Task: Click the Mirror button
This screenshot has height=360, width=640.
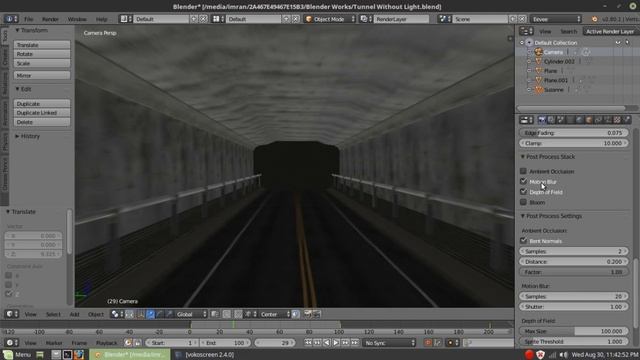Action: pos(42,75)
